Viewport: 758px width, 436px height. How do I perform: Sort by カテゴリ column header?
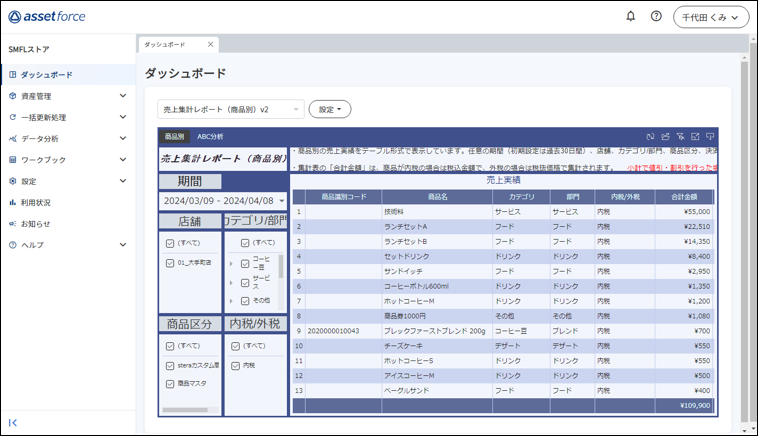[521, 197]
